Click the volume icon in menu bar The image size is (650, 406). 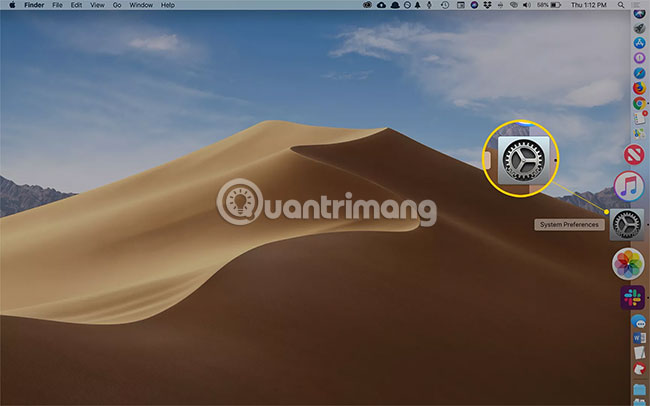[526, 5]
